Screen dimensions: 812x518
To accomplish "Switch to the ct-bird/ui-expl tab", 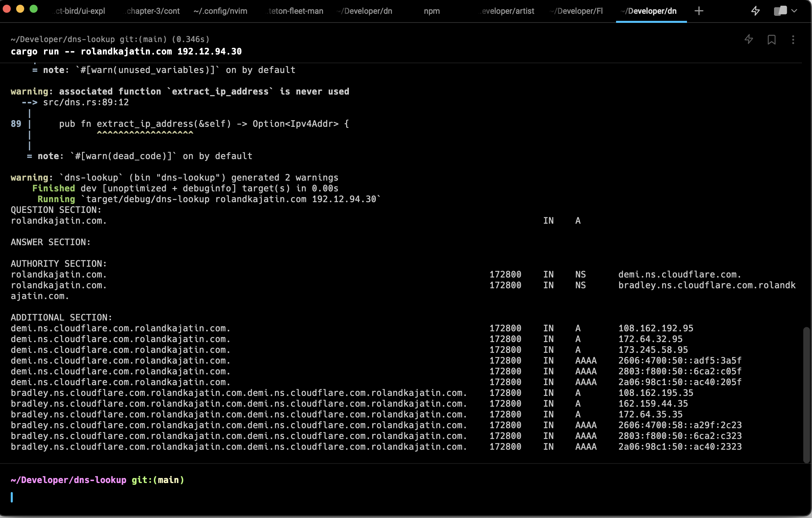I will point(80,11).
